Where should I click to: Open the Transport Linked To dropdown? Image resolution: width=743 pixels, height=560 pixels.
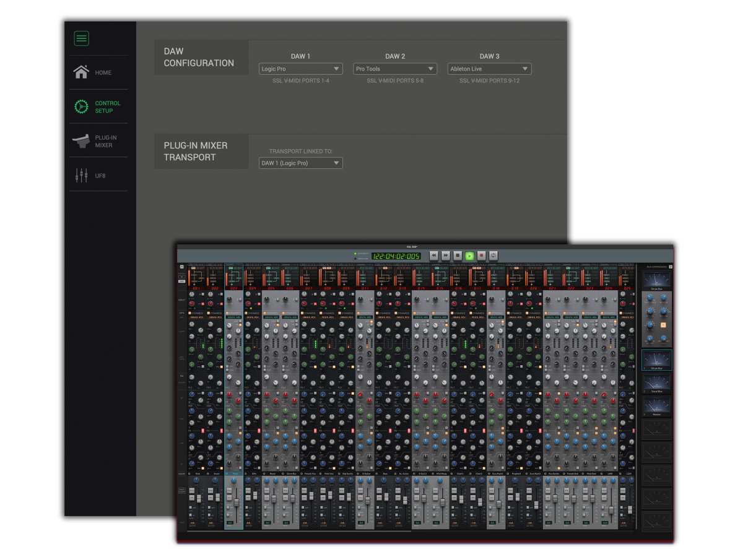coord(300,163)
